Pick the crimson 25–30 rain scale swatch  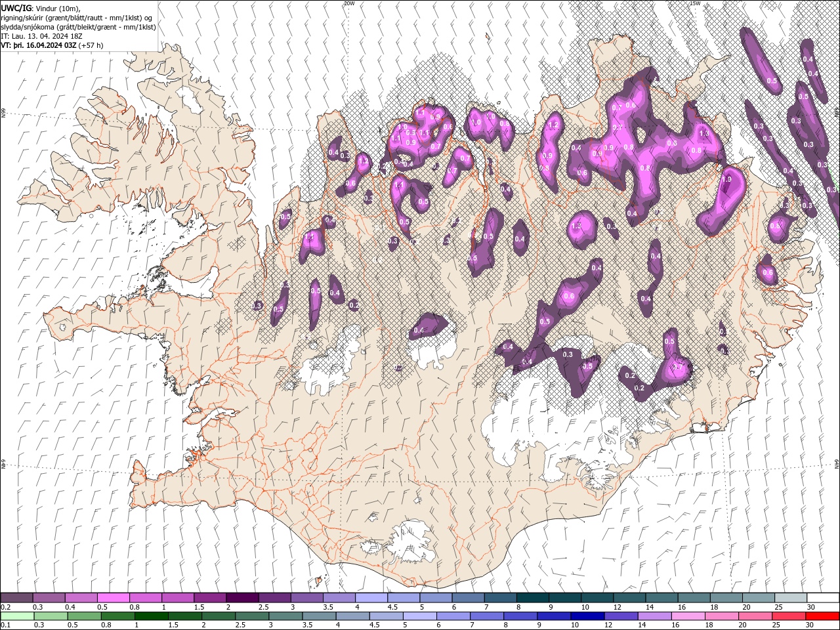tap(789, 616)
